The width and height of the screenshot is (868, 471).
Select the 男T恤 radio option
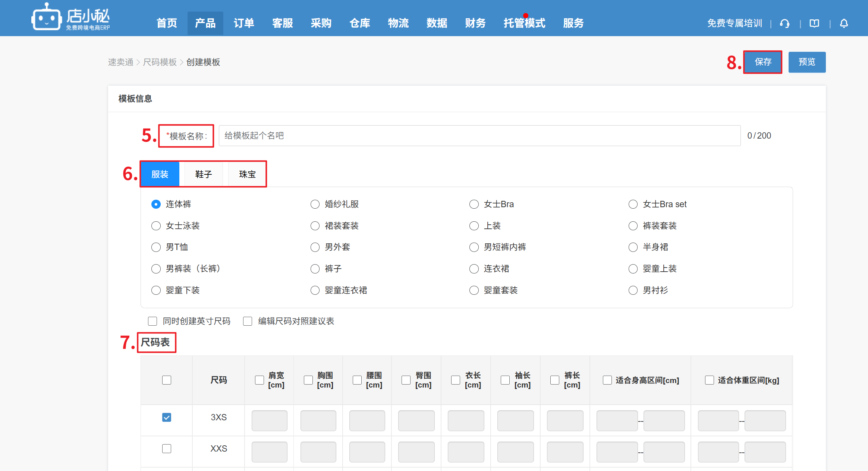click(x=156, y=247)
